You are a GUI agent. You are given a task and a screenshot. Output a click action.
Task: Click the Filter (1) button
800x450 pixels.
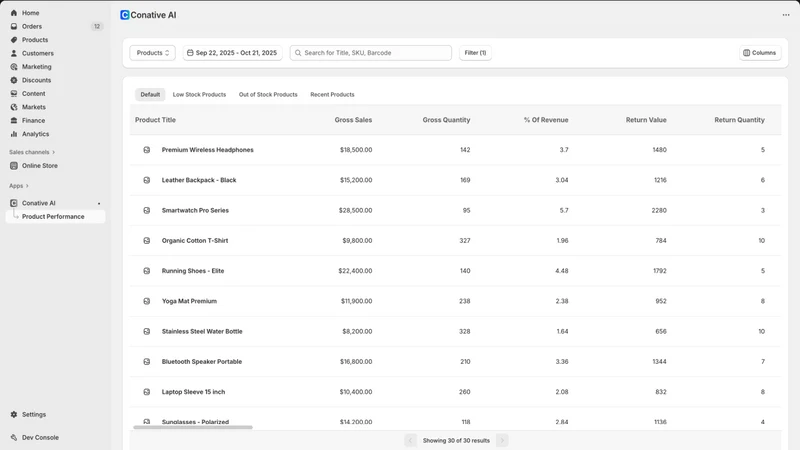[x=475, y=53]
